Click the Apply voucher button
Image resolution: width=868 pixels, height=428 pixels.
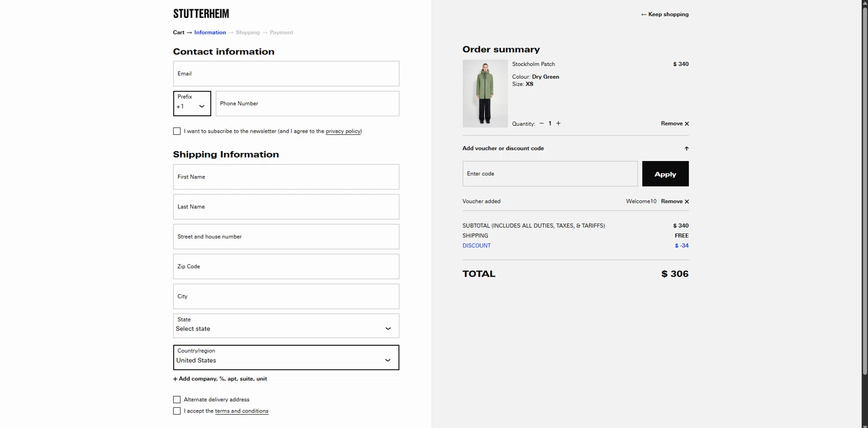(665, 174)
